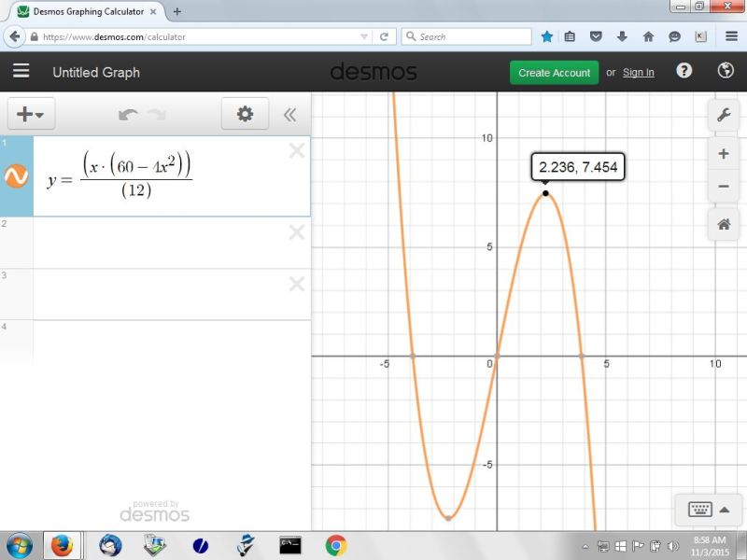Open the address bar history dropdown
The image size is (747, 560).
tap(364, 36)
